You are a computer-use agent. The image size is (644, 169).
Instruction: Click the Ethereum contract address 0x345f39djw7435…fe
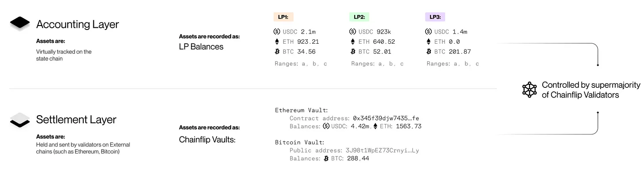[x=386, y=118]
